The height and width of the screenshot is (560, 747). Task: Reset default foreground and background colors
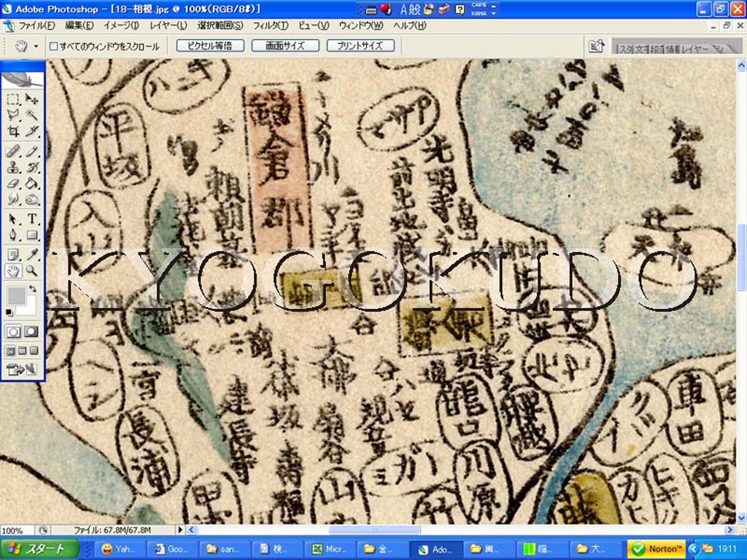[9, 312]
